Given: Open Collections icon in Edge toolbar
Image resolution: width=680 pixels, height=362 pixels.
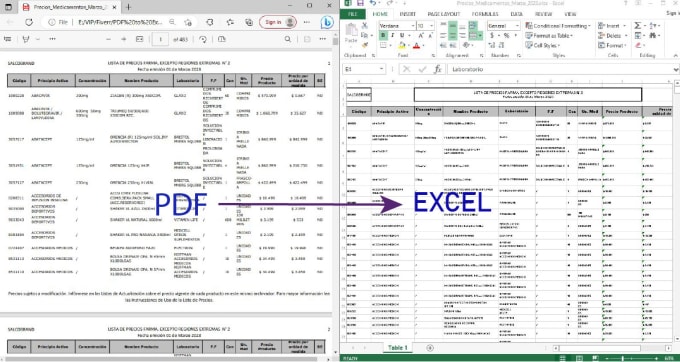Looking at the screenshot, I should (249, 22).
